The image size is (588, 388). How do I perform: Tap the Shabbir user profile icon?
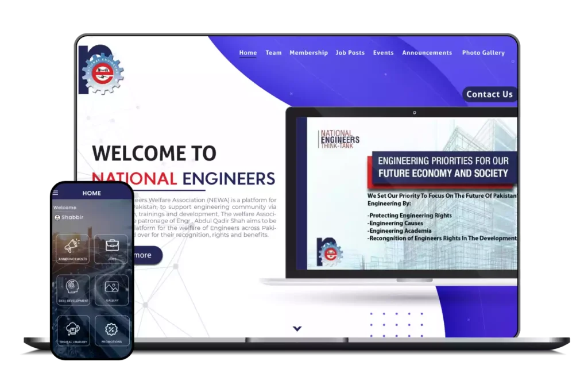coord(57,217)
